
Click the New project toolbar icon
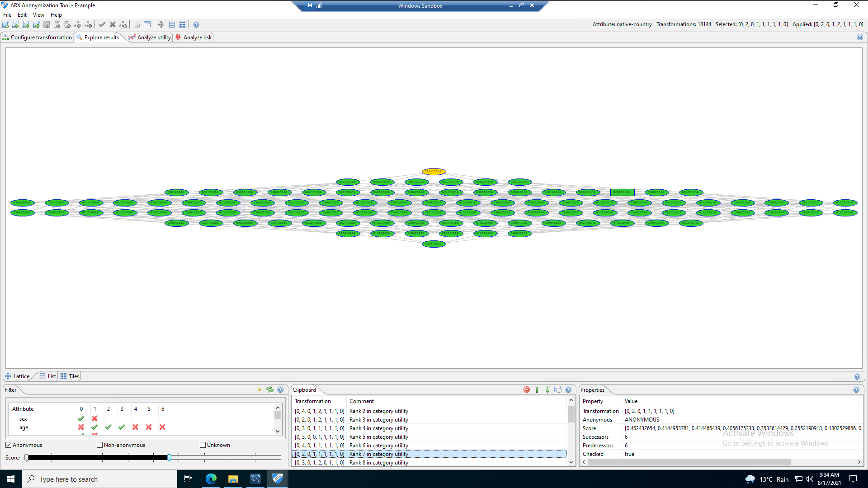tap(5, 24)
